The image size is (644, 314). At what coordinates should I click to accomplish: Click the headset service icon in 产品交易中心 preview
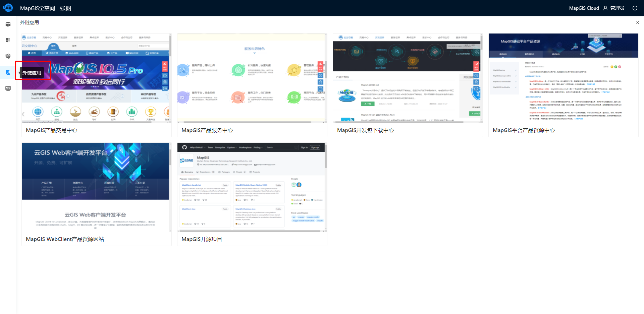[165, 82]
